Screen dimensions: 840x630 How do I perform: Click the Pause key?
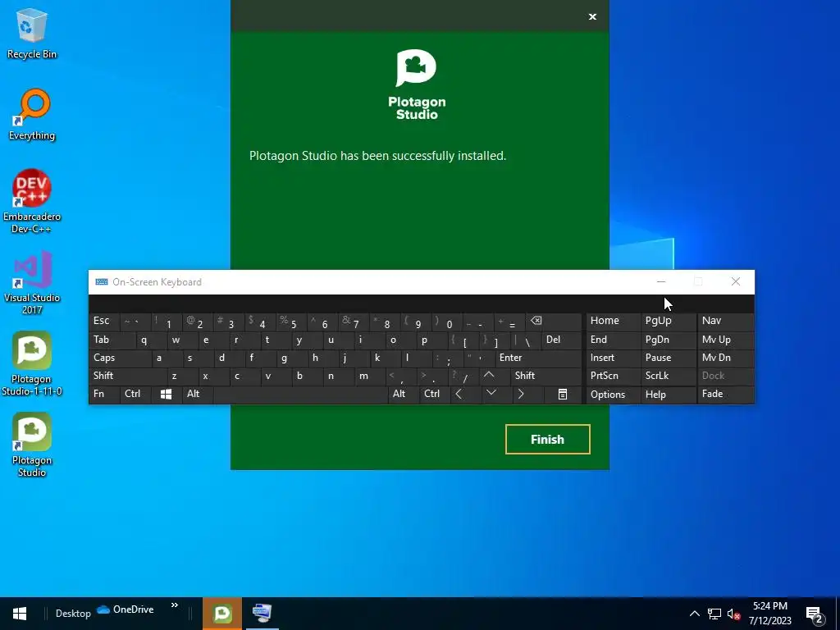pyautogui.click(x=668, y=358)
